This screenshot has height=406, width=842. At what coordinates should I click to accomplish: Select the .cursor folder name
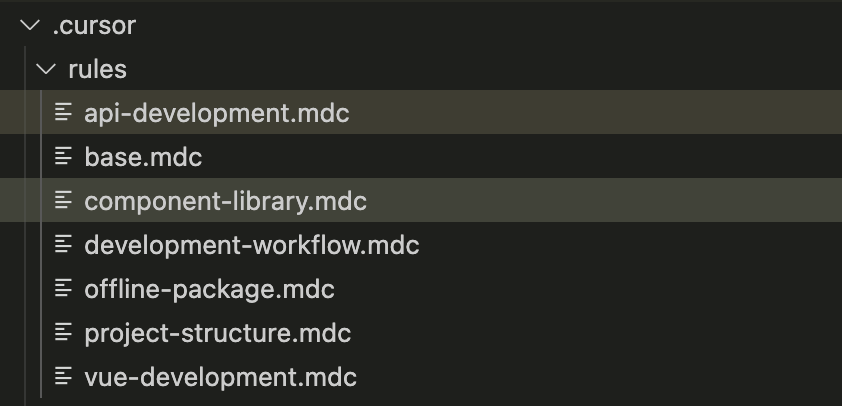click(93, 26)
